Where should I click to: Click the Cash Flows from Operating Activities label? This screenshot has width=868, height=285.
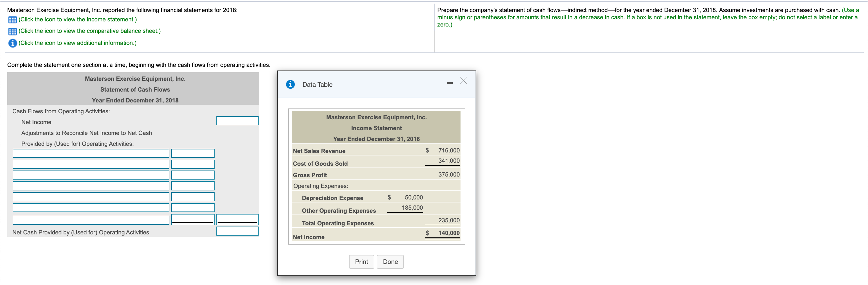(x=61, y=111)
